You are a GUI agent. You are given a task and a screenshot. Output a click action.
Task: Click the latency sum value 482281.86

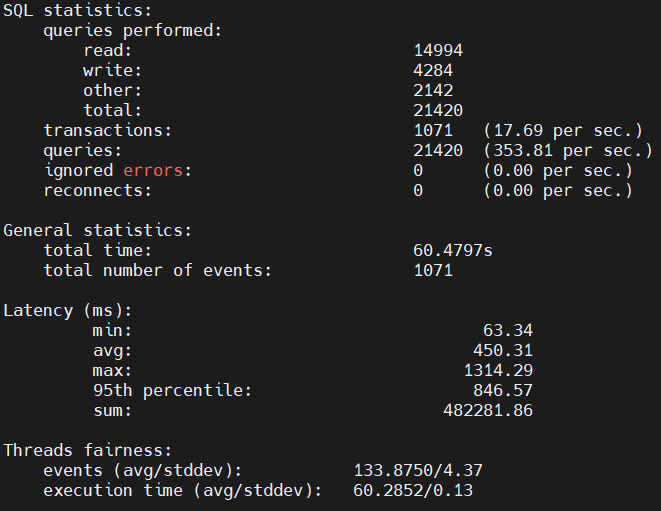pos(487,410)
